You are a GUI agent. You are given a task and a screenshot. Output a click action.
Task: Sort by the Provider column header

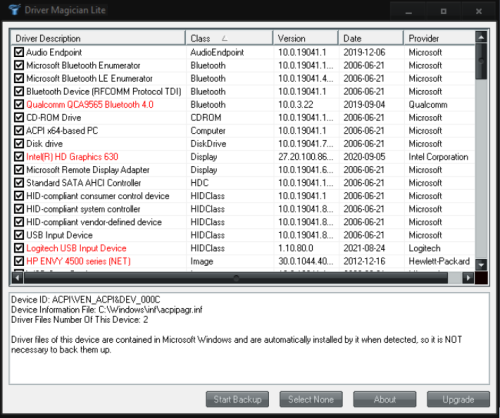pos(439,38)
